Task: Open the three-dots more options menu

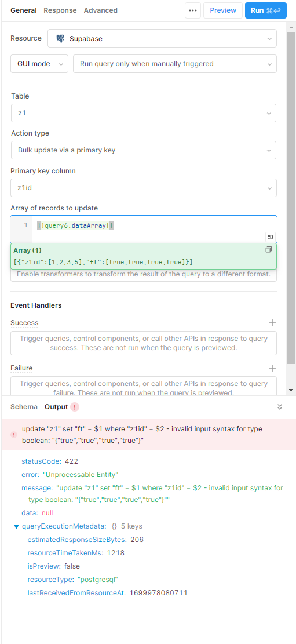Action: coord(193,10)
